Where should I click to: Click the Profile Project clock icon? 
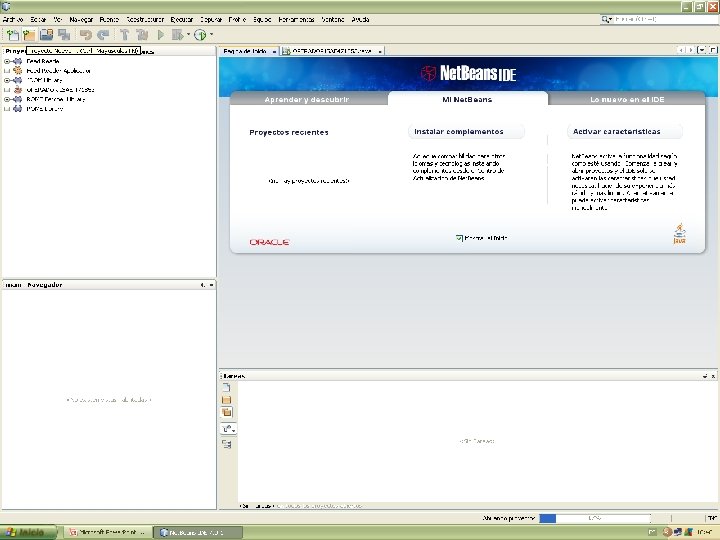tap(200, 34)
